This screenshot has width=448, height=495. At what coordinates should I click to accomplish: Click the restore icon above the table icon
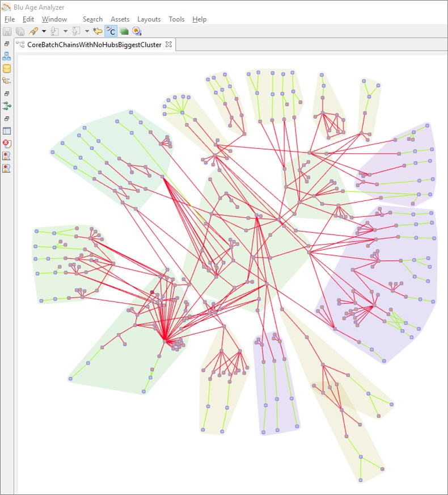(x=7, y=119)
